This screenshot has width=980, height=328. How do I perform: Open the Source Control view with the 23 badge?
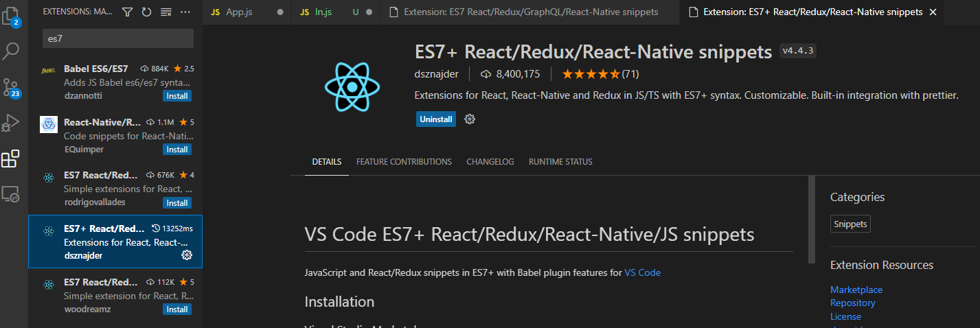[x=11, y=87]
